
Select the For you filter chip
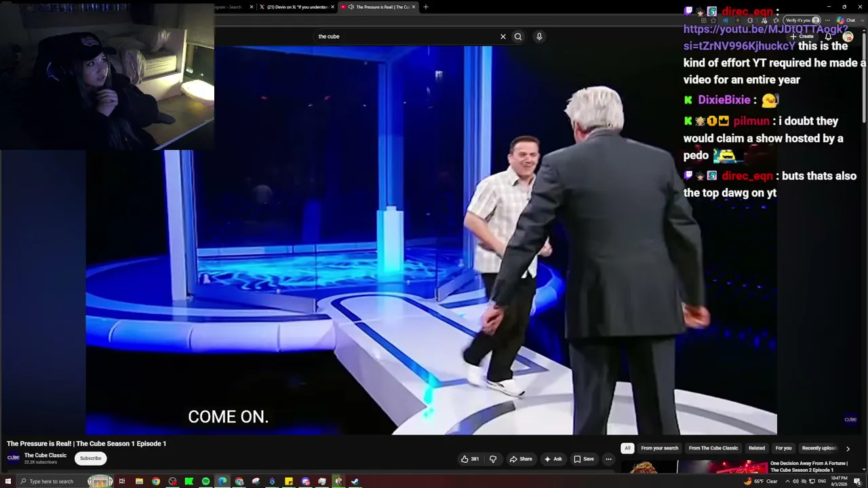(783, 448)
